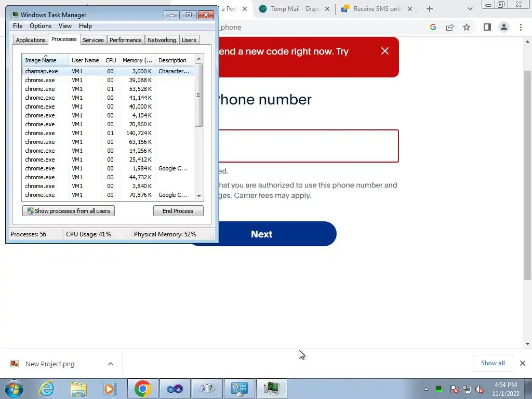Focus the phone number input field
Screen dimensions: 532x399
(309, 146)
